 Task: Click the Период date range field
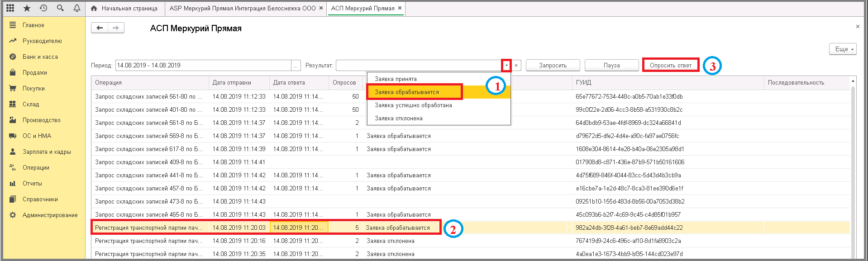coord(204,66)
